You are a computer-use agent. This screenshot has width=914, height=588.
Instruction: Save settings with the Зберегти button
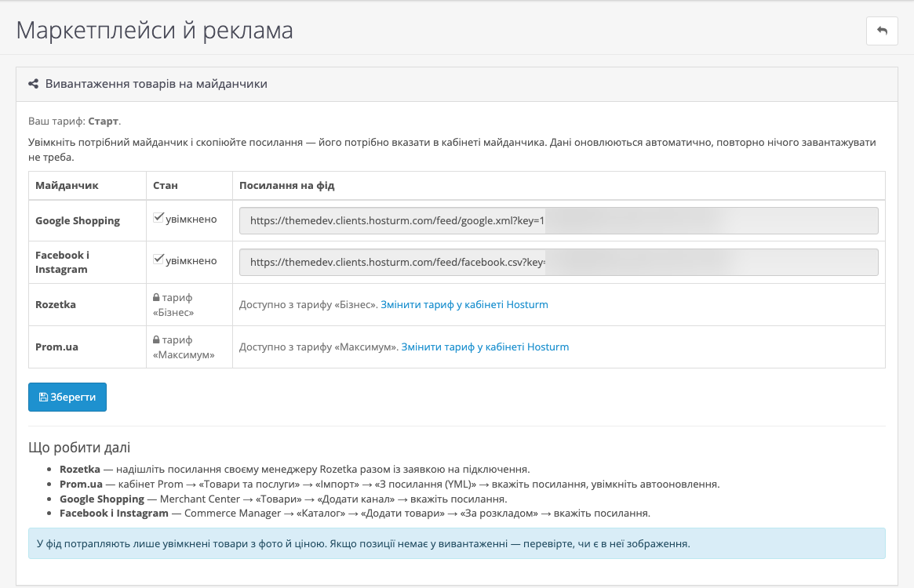tap(67, 397)
